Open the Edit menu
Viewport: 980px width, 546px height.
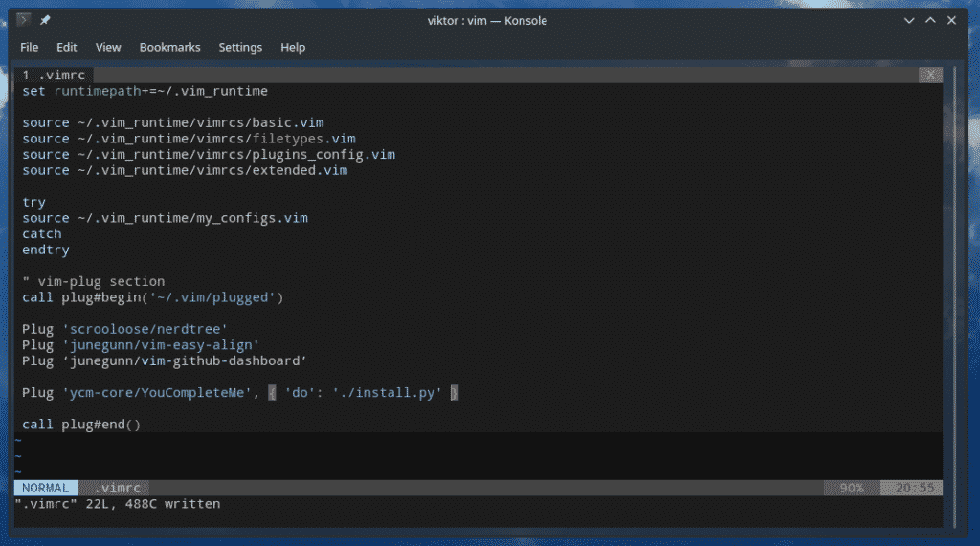(66, 48)
